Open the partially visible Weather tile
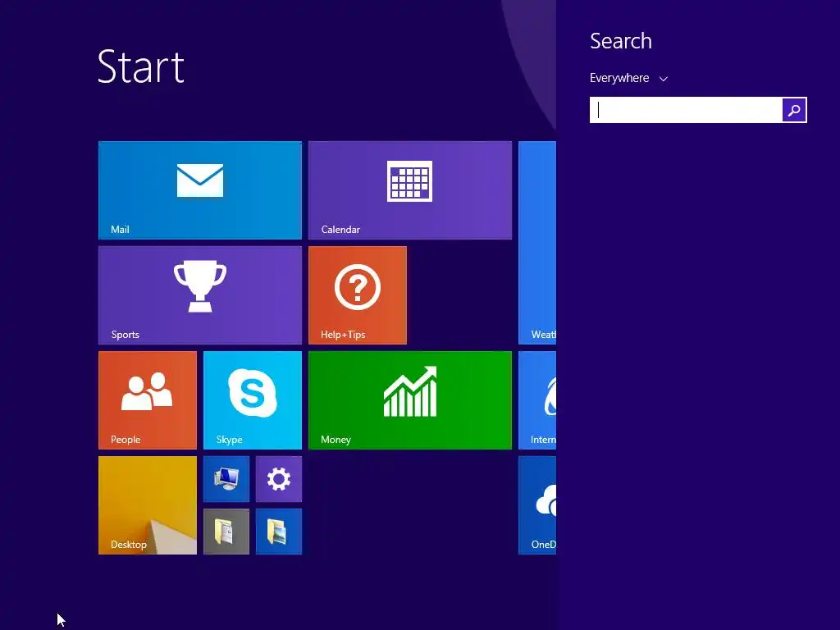 point(537,243)
